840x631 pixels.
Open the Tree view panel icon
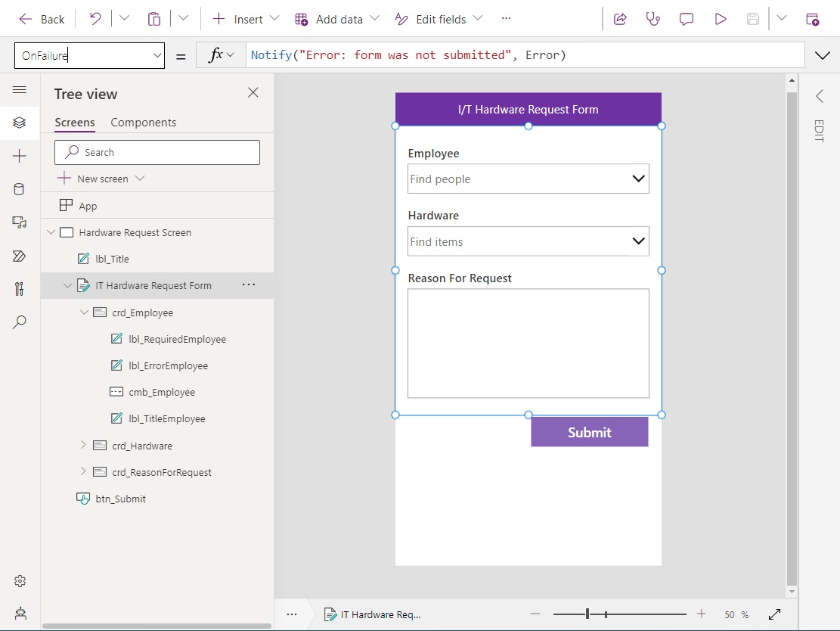[20, 123]
